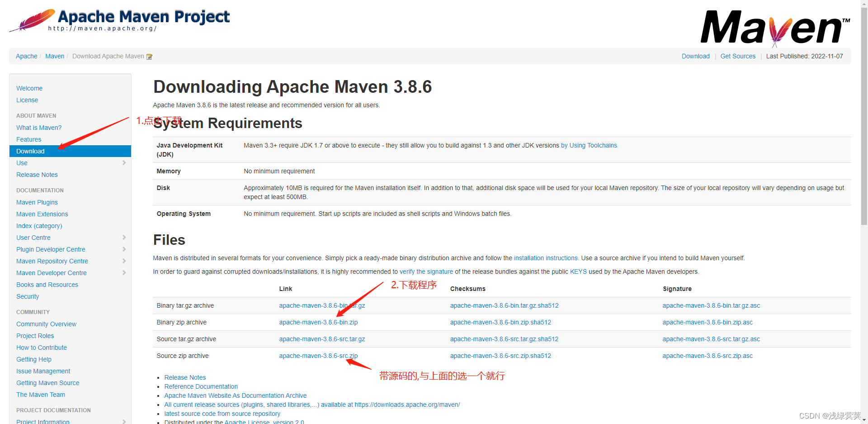This screenshot has width=868, height=424.
Task: Download apache-maven-3.8.6-src.zip
Action: pos(318,356)
